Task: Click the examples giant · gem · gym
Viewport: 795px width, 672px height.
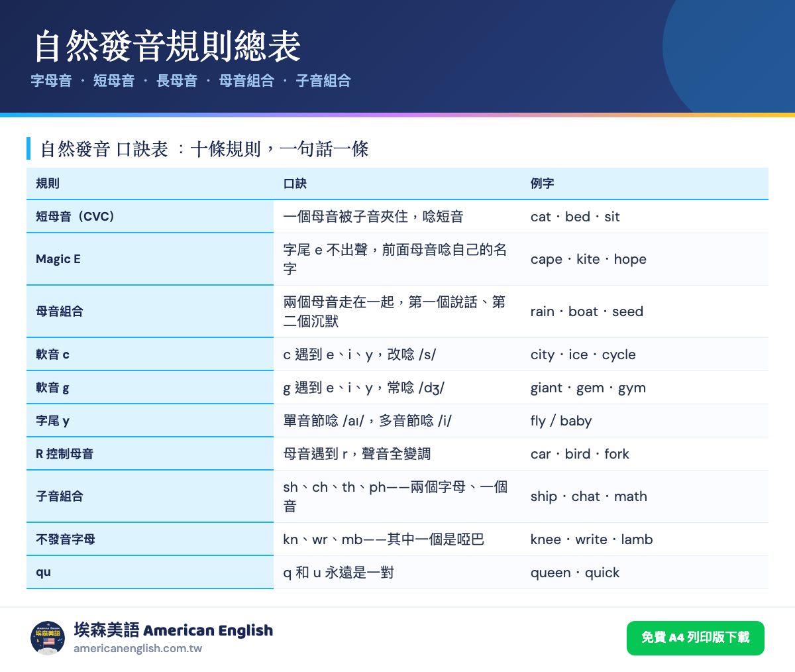Action: [588, 388]
